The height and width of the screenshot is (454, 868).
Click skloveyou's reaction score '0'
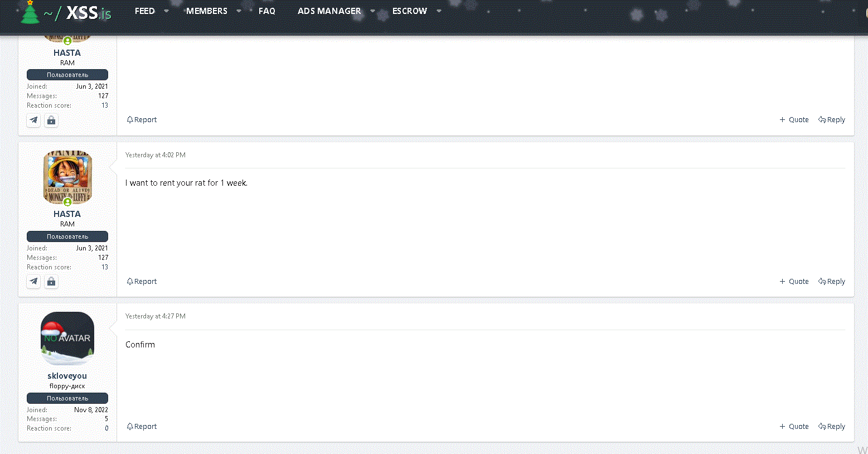(106, 428)
